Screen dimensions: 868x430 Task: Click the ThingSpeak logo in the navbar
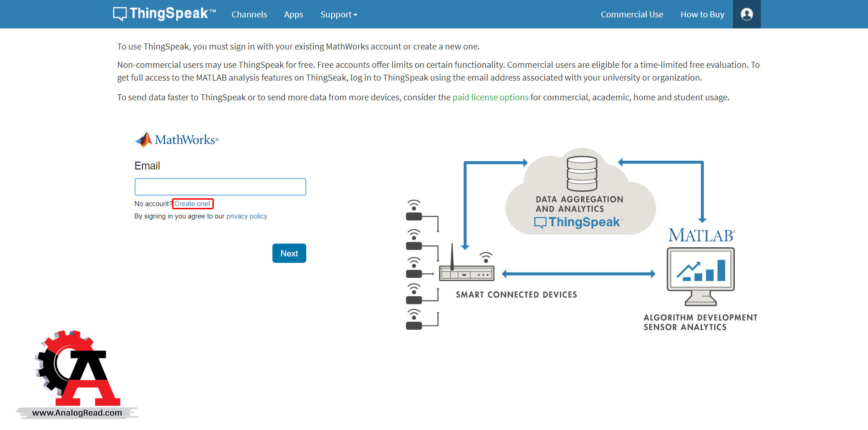[164, 14]
